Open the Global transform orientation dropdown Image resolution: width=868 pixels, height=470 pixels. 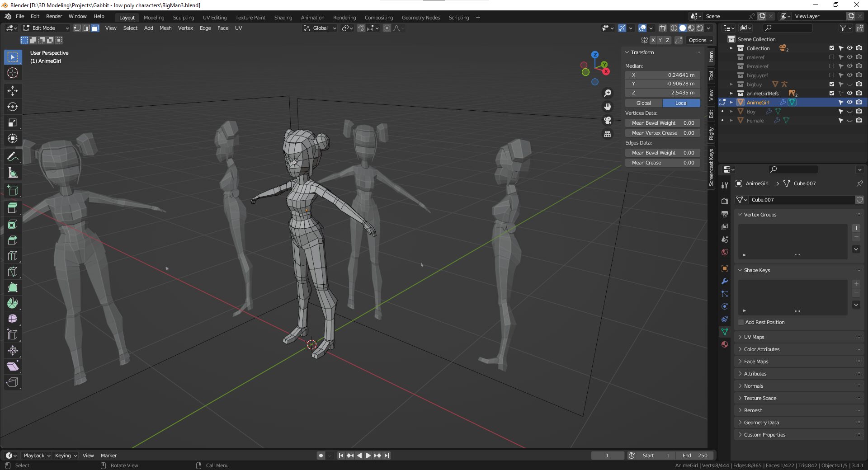[320, 28]
